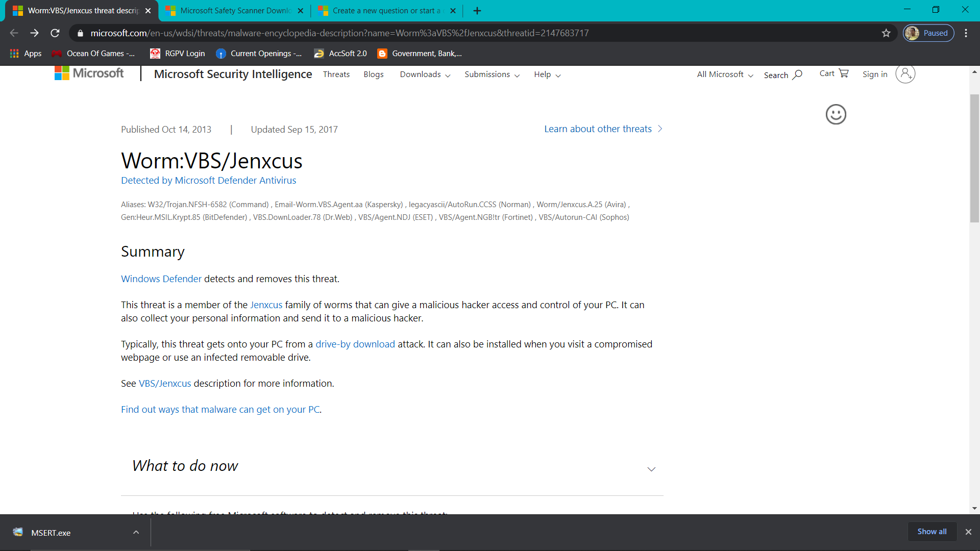
Task: Click the site padlock icon
Action: [x=80, y=33]
